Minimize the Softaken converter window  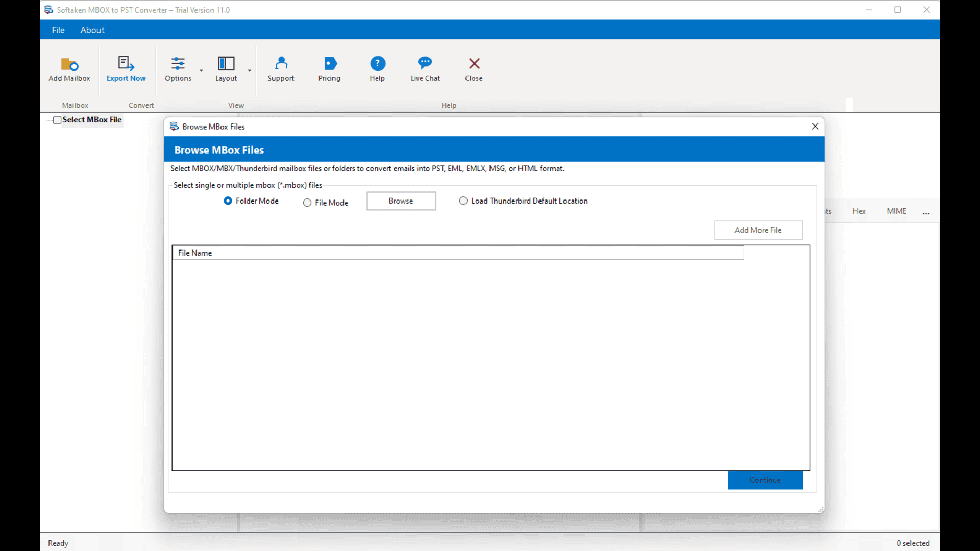(869, 10)
